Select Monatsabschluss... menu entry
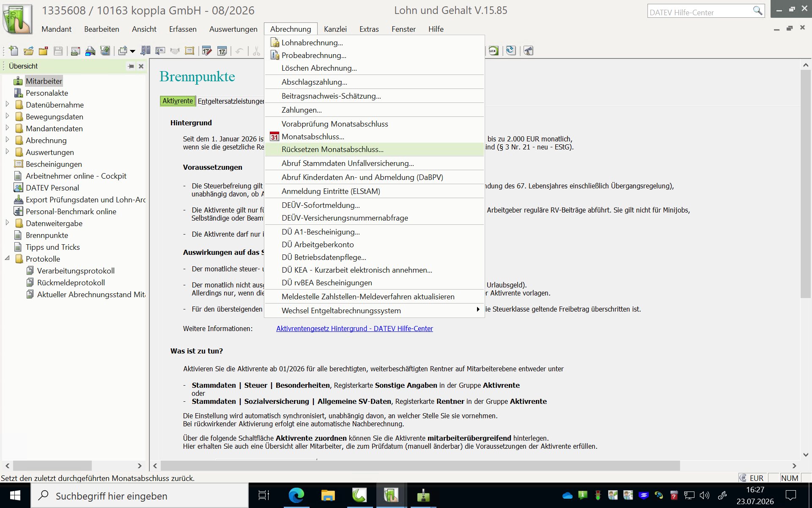812x508 pixels. click(x=374, y=136)
